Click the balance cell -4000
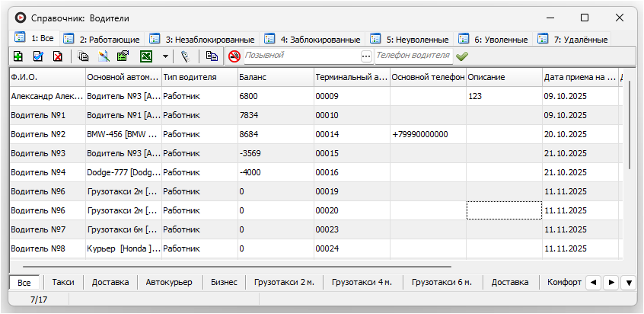Viewport: 644px width, 314px height. coord(276,172)
